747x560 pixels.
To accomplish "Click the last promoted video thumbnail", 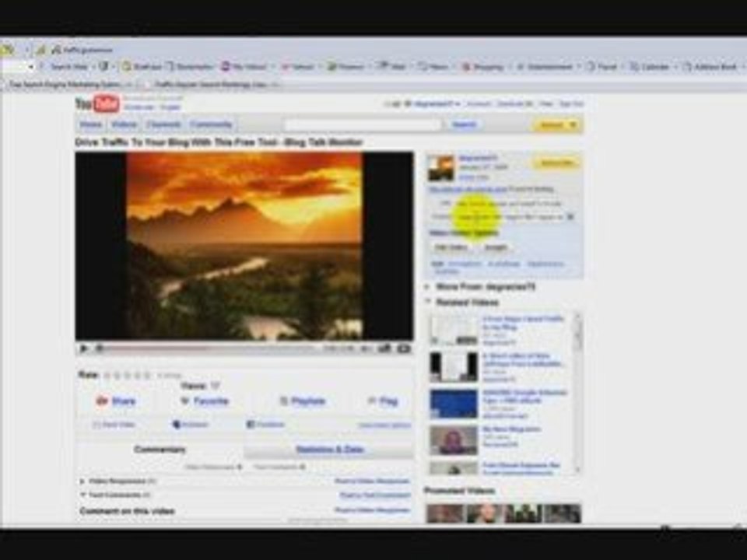I will pyautogui.click(x=562, y=514).
